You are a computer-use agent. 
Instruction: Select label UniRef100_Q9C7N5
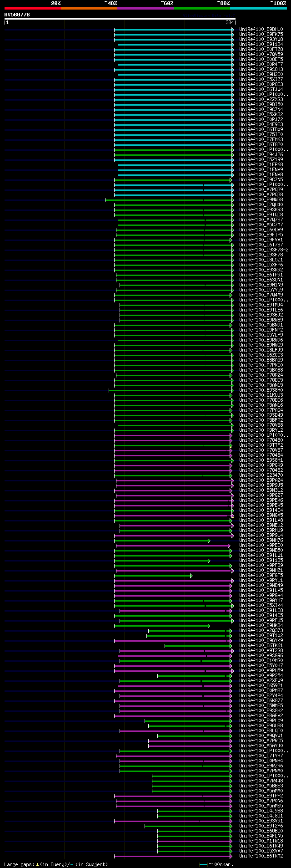pos(261,180)
